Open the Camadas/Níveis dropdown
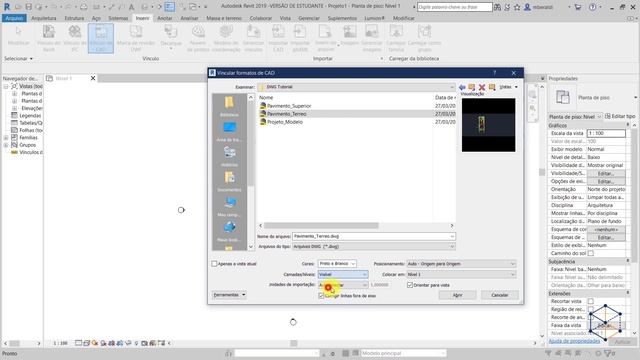 point(342,274)
